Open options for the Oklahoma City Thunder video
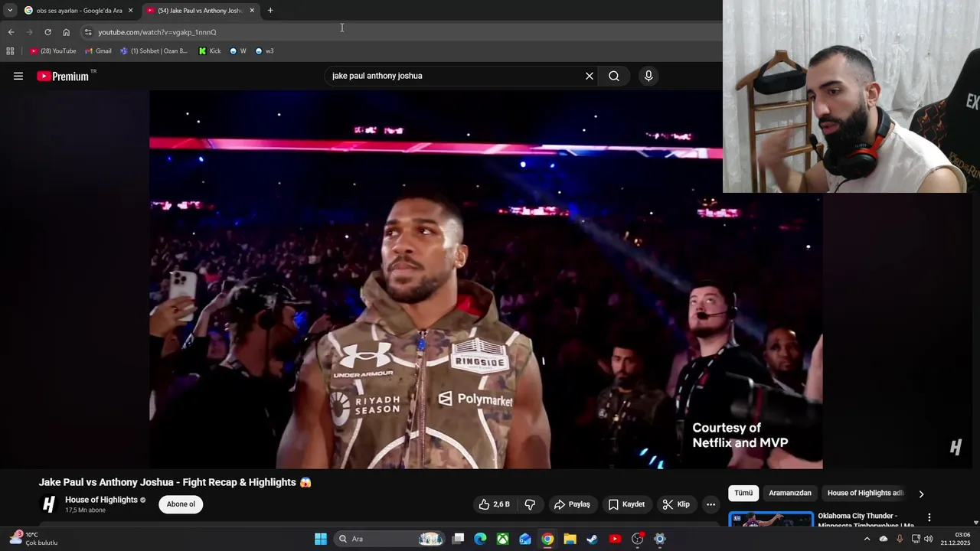 point(929,518)
